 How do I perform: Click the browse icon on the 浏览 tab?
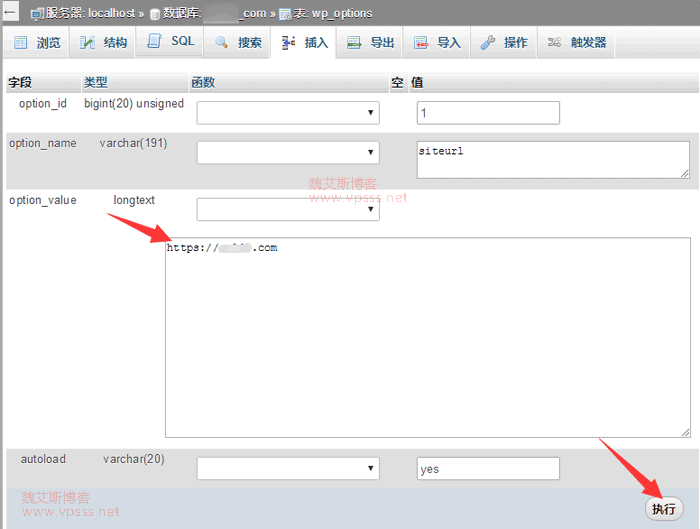click(x=22, y=43)
